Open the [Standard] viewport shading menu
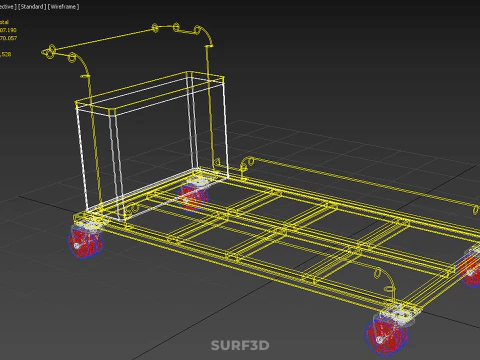 (x=32, y=7)
